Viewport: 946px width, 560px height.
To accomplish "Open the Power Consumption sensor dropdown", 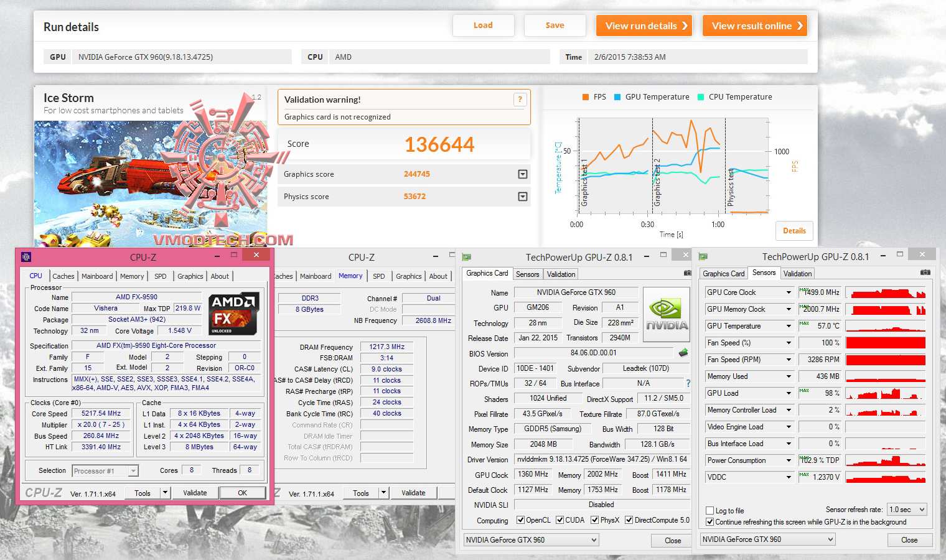I will click(x=789, y=460).
